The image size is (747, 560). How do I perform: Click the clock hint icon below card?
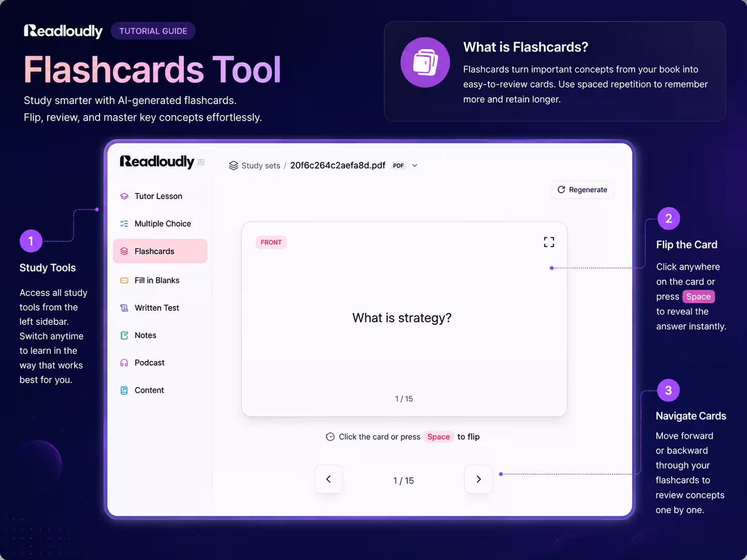coord(330,437)
